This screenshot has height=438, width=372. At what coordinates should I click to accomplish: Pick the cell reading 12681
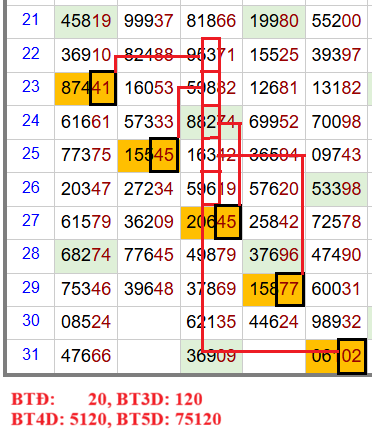pos(274,89)
